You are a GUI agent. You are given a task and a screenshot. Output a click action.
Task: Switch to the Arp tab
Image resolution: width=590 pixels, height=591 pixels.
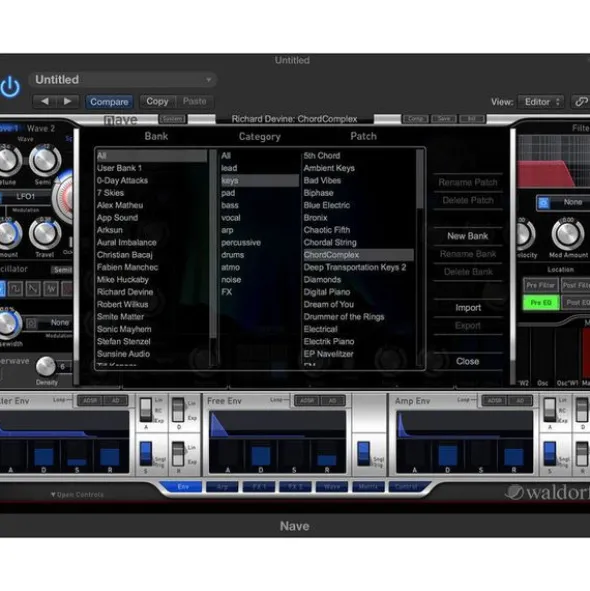click(x=222, y=487)
